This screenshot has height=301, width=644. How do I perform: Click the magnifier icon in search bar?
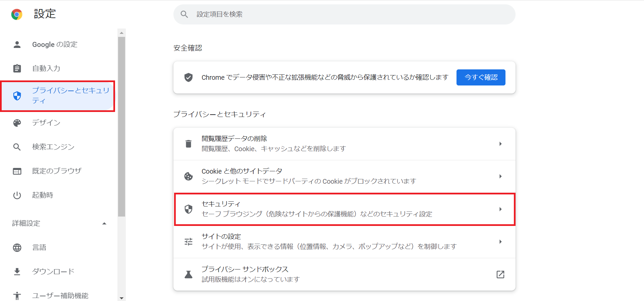[184, 14]
